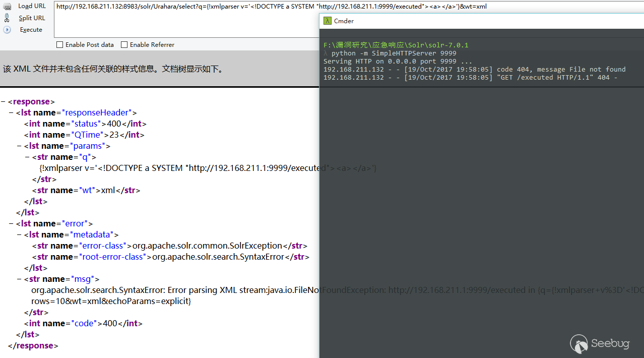644x358 pixels.
Task: Collapse the params lst node
Action: [19, 146]
